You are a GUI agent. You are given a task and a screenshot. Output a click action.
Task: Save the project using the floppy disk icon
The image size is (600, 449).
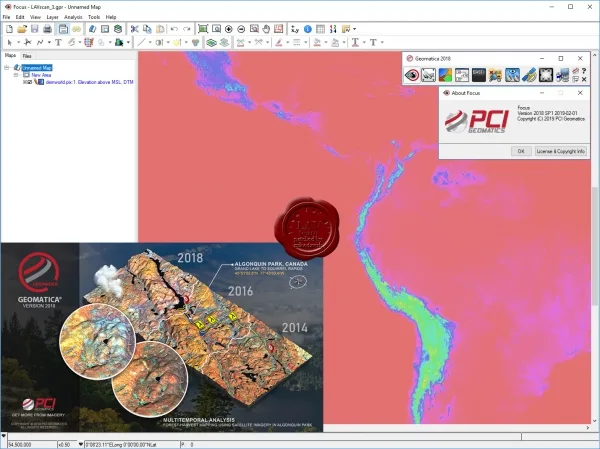click(34, 29)
